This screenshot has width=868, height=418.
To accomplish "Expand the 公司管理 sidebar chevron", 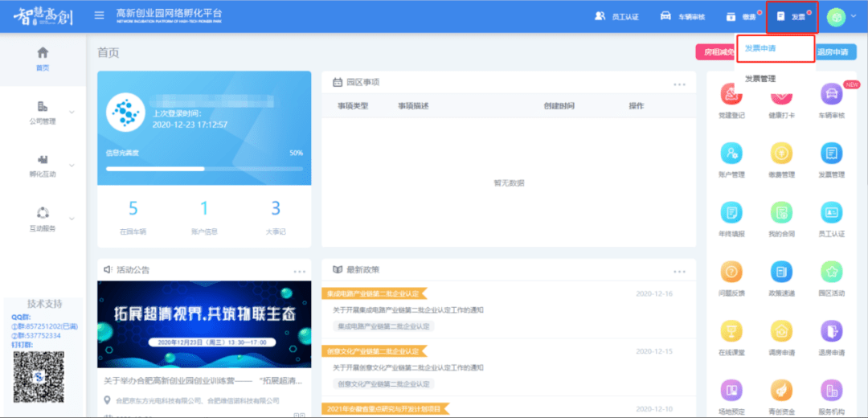I will pos(72,113).
